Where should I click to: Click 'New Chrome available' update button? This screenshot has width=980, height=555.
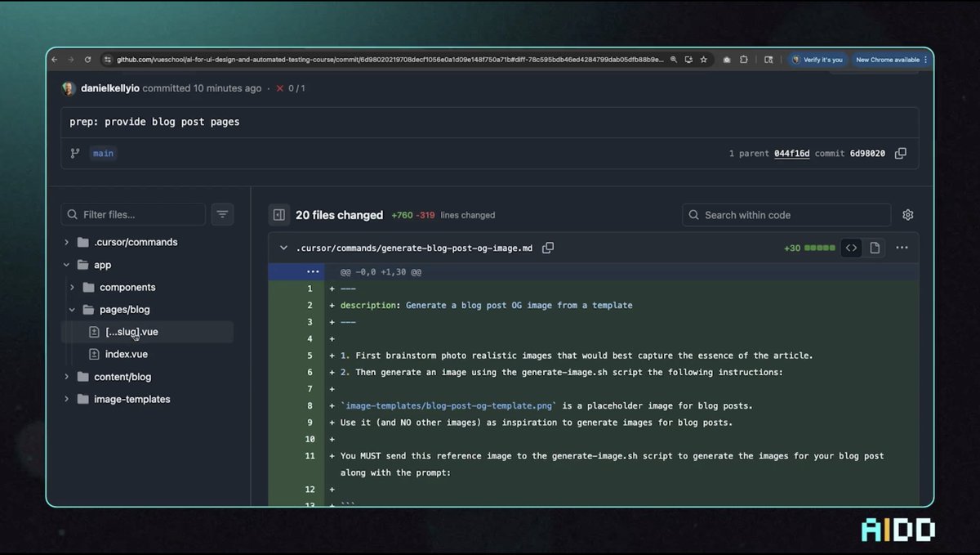[892, 60]
